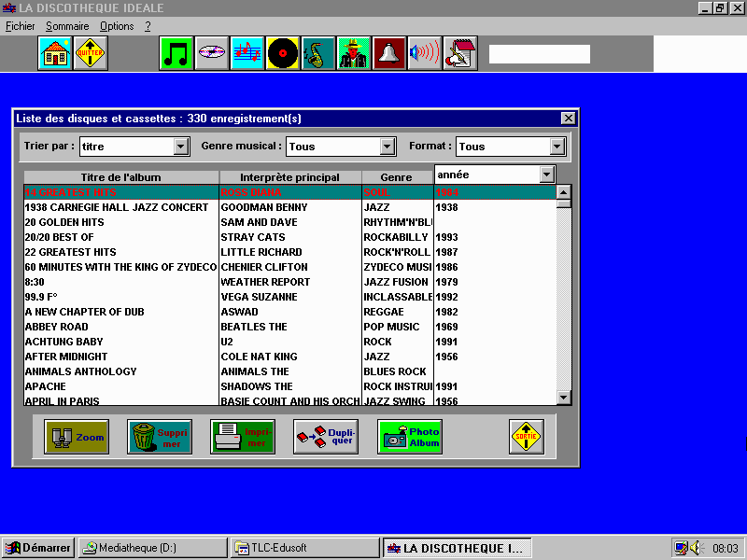This screenshot has height=560, width=747.
Task: Click the Photo Album button
Action: click(x=410, y=437)
